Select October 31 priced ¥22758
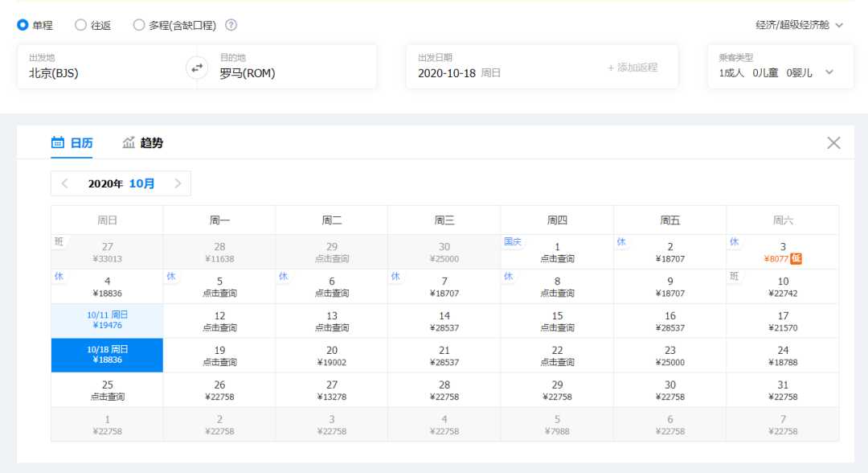Viewport: 868px width, 473px height. (783, 390)
